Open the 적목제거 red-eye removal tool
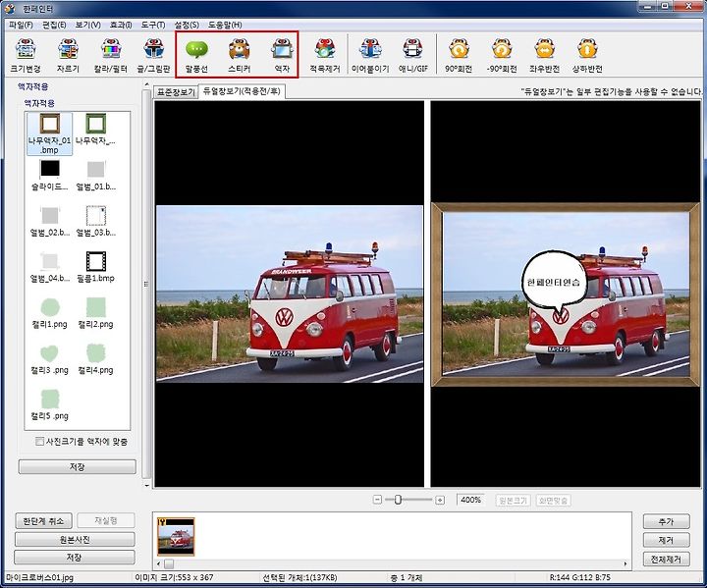Screen dimensions: 707x588 [325, 56]
